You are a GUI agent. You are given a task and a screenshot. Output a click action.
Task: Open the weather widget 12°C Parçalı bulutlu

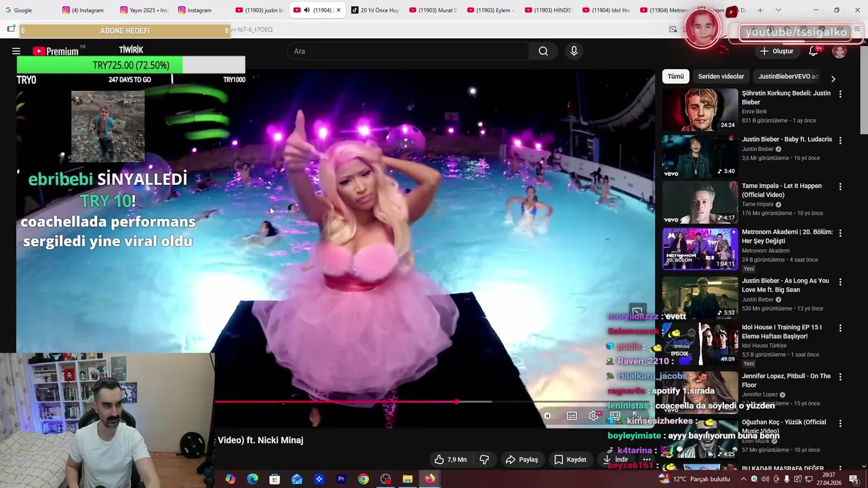point(694,479)
